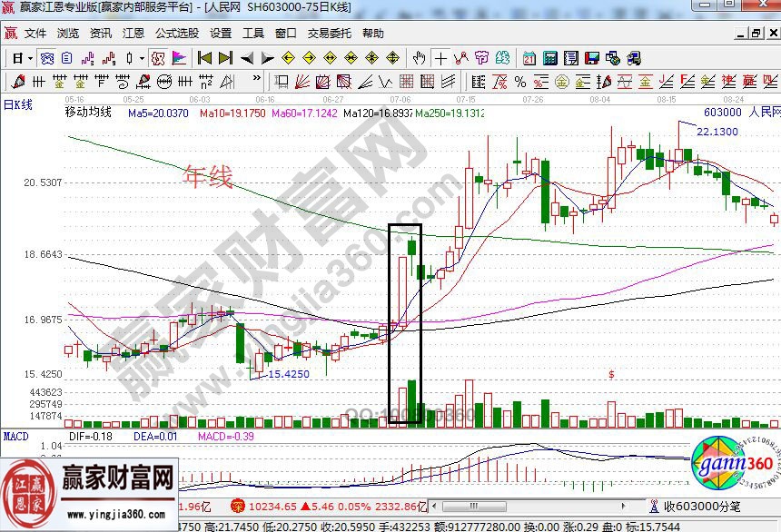Click the MACD indicator label
Image resolution: width=781 pixels, height=532 pixels.
pos(15,437)
